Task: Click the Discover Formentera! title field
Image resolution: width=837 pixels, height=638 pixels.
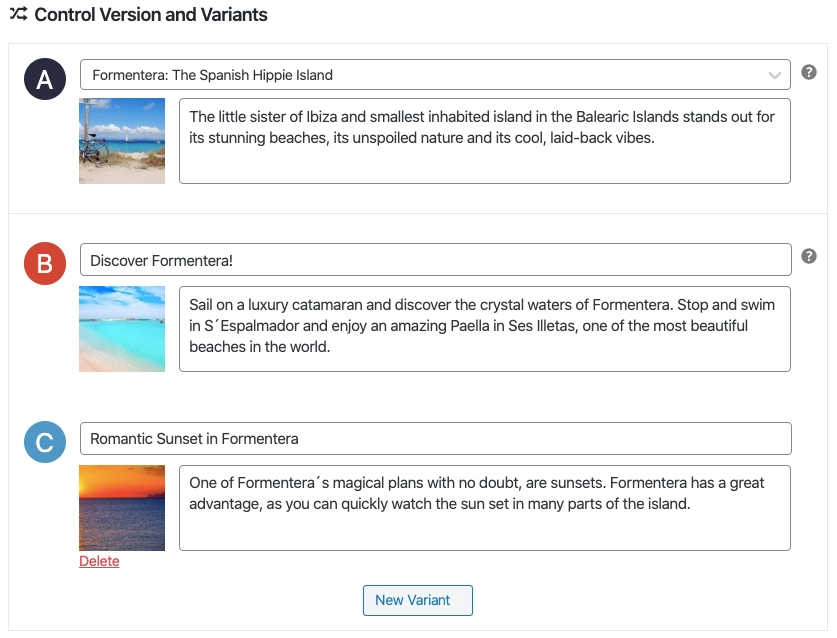Action: (x=436, y=260)
